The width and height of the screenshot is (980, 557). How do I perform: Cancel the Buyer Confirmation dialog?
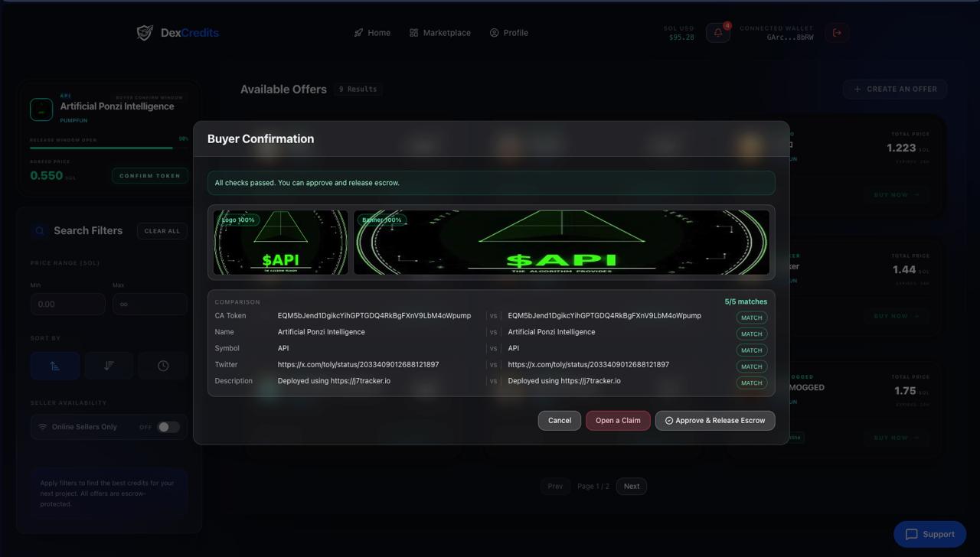(x=559, y=421)
